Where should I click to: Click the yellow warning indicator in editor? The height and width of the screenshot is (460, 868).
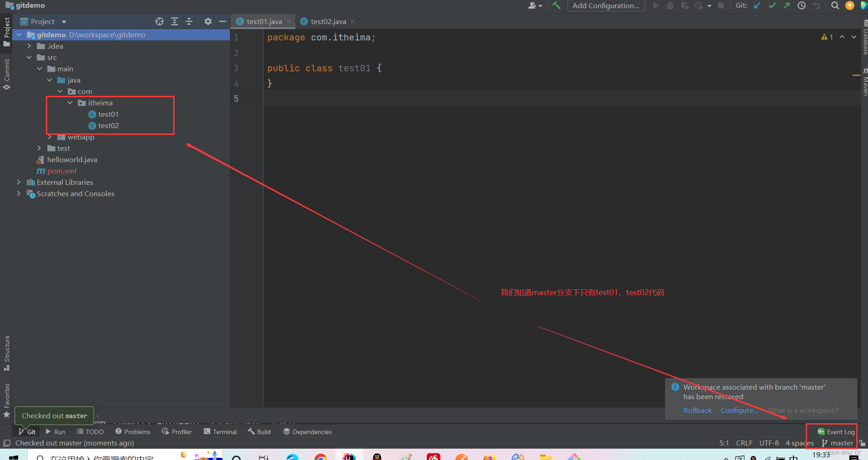827,37
